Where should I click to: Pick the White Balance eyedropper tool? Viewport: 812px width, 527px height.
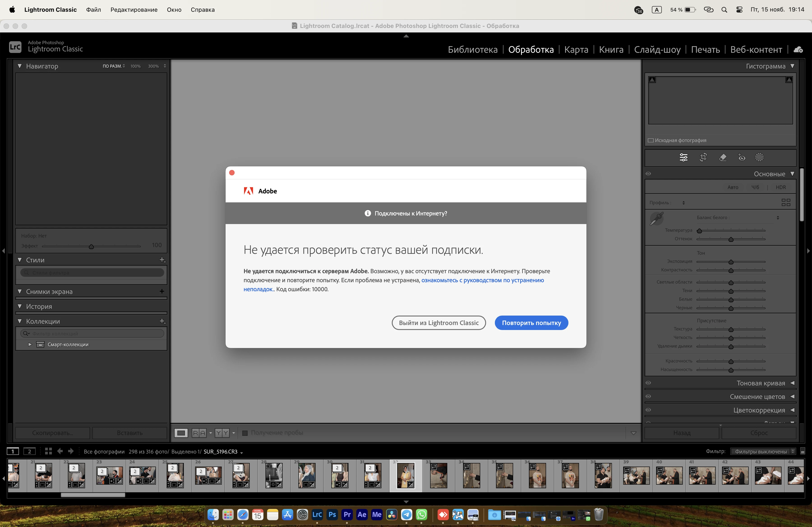coord(656,218)
